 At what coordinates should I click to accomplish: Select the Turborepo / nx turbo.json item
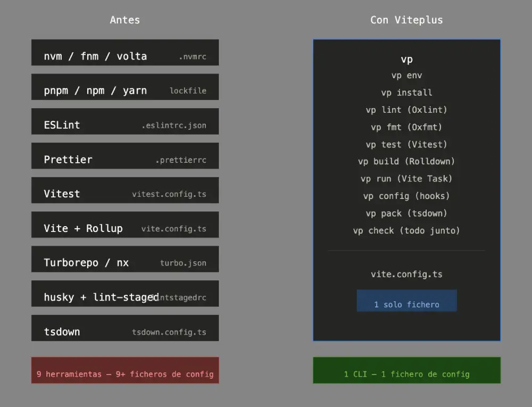point(124,259)
